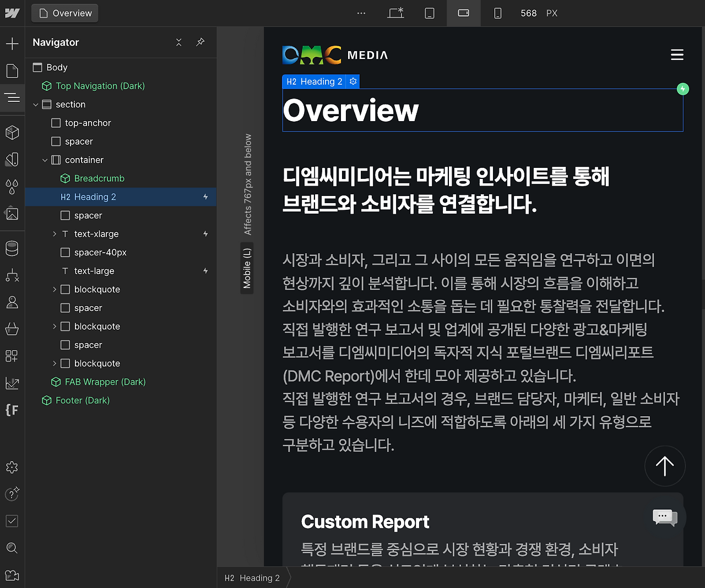Open the Finsweet {F extension icon

coord(12,410)
